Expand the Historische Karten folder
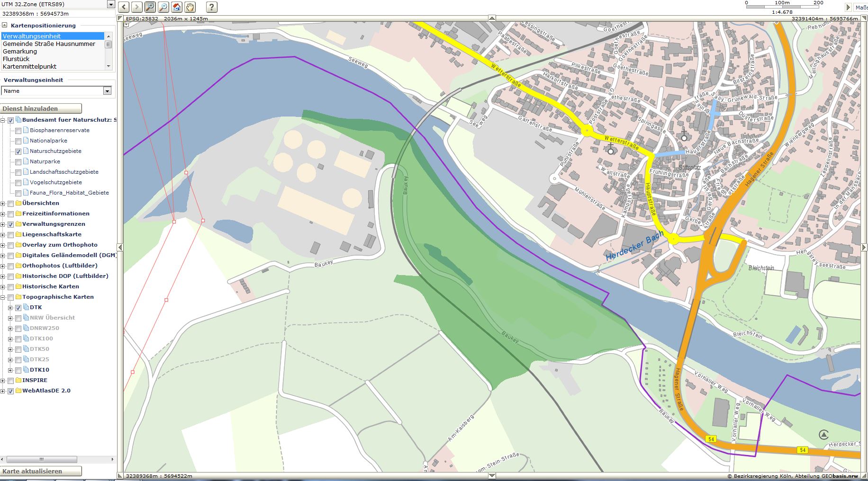 pos(3,287)
